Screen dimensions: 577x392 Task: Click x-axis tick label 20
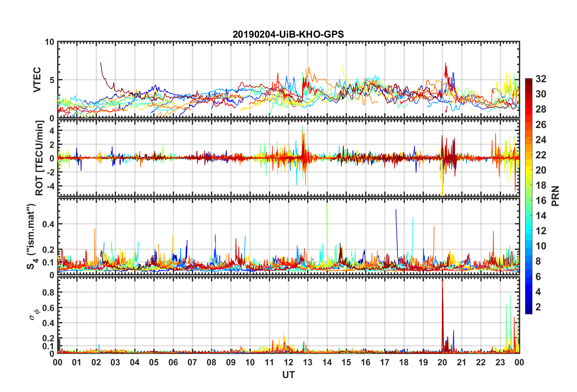pyautogui.click(x=442, y=362)
